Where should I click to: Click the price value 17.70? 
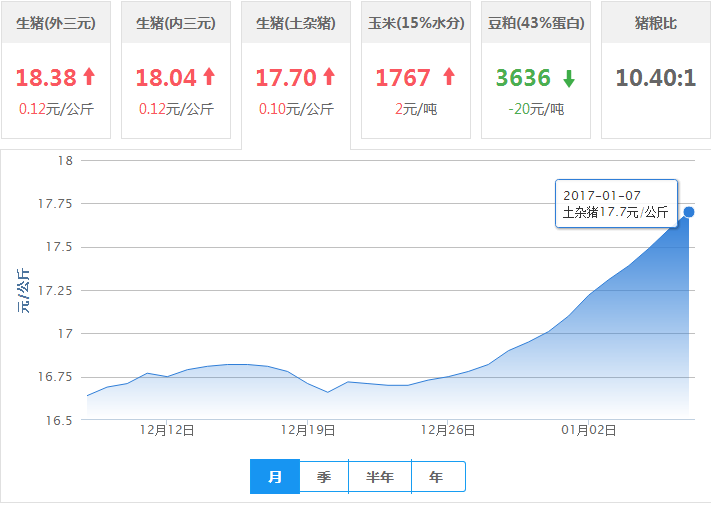[x=286, y=78]
